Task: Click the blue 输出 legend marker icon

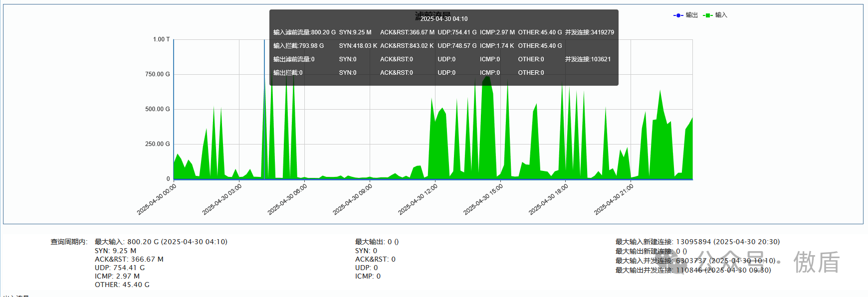Action: pos(678,15)
